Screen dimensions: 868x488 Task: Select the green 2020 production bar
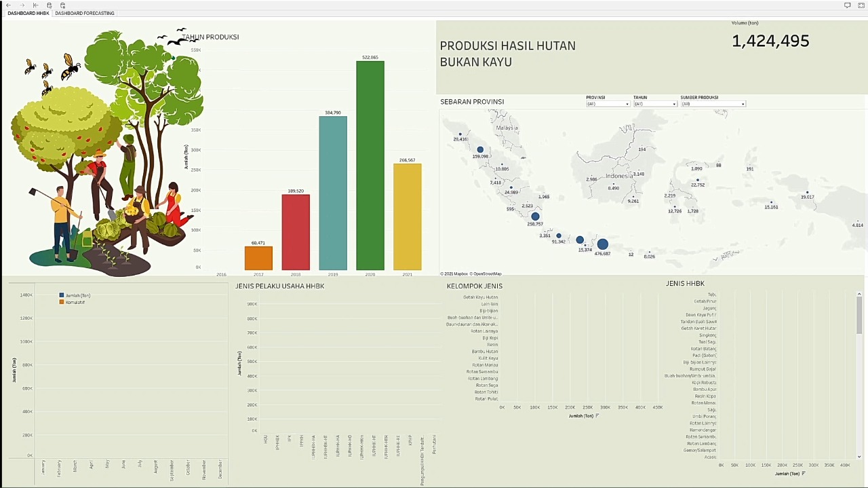[370, 166]
